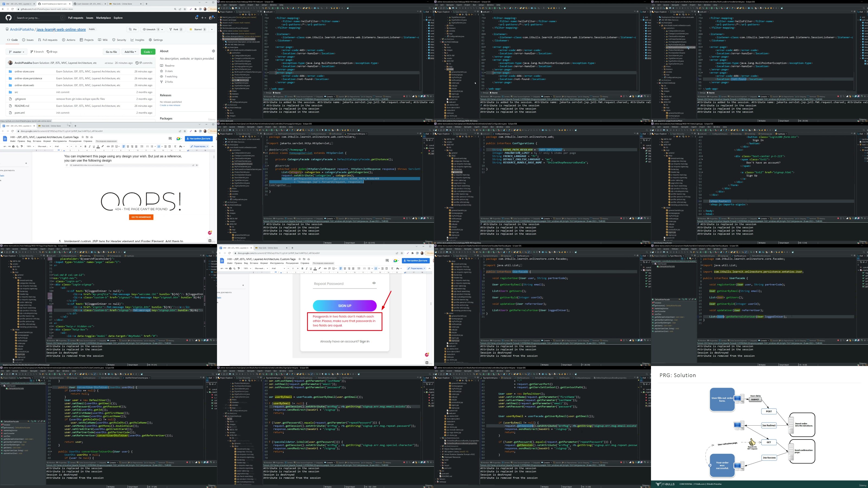Viewport: 868px width, 488px height.
Task: Toggle Repeat Password visibility eye icon
Action: (374, 283)
